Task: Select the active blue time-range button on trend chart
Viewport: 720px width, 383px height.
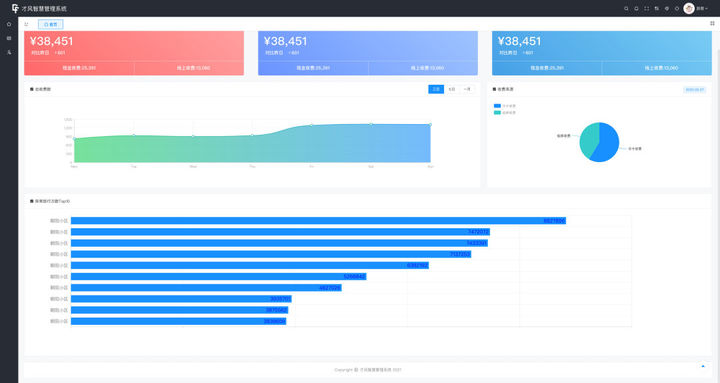Action: point(436,89)
